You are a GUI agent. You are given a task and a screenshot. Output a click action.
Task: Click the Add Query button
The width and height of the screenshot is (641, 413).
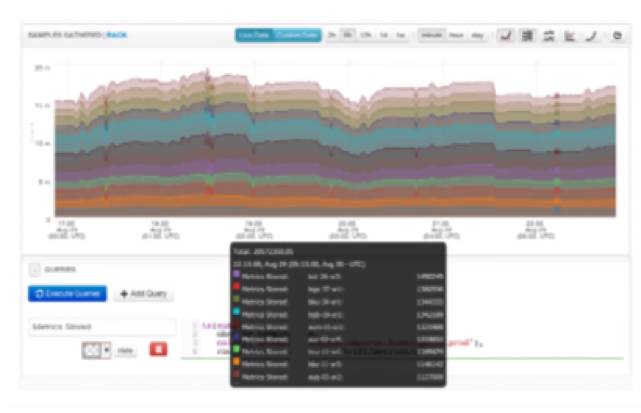[x=144, y=294]
